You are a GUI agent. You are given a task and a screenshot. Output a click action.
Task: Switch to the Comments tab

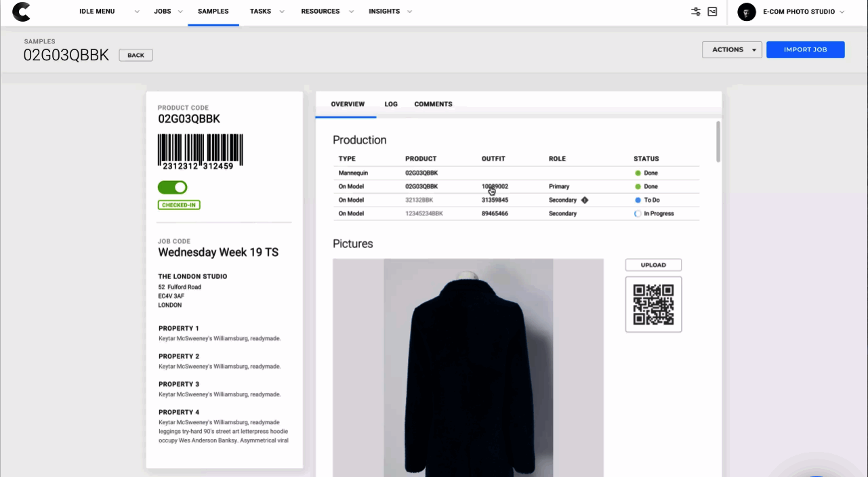[x=433, y=104]
